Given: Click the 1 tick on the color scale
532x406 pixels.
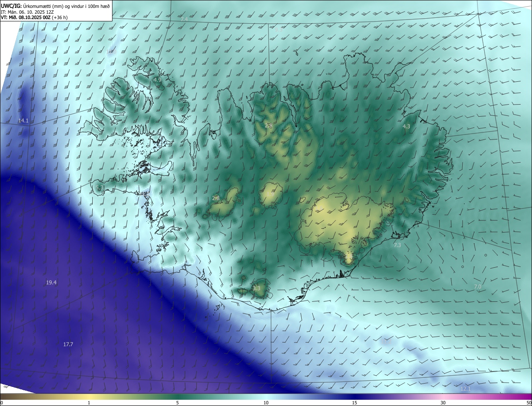Looking at the screenshot, I should click(x=89, y=403).
